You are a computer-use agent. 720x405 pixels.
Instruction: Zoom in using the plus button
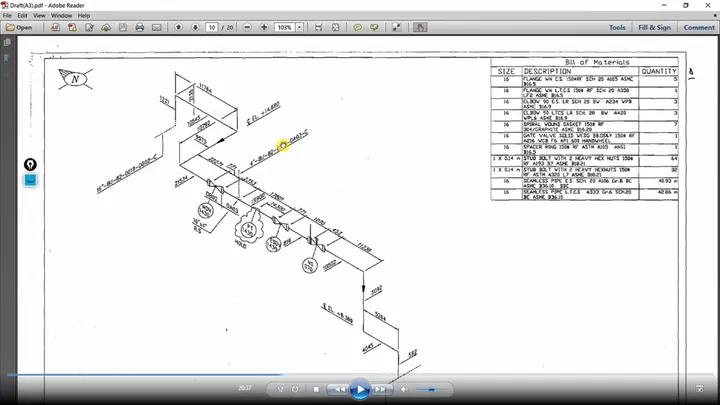(x=264, y=28)
